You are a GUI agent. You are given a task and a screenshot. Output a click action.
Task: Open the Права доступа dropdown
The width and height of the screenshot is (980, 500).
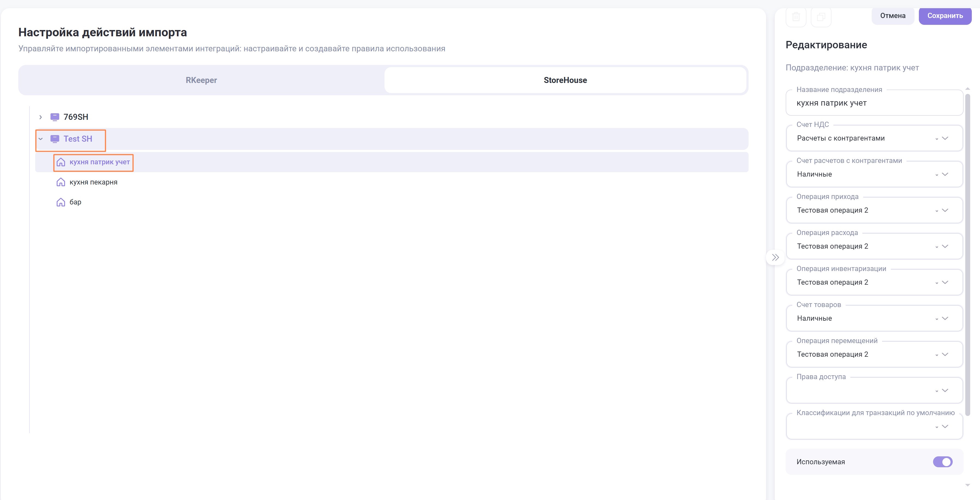tap(874, 390)
